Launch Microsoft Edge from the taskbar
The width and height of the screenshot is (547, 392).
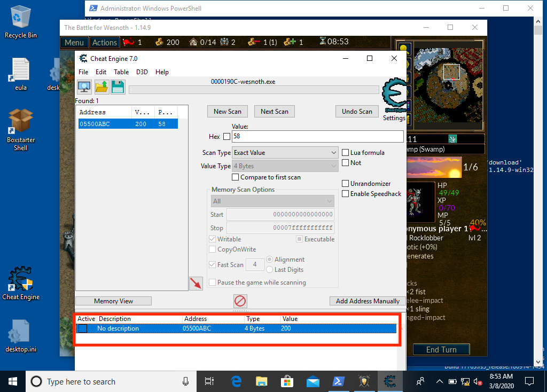coord(237,381)
